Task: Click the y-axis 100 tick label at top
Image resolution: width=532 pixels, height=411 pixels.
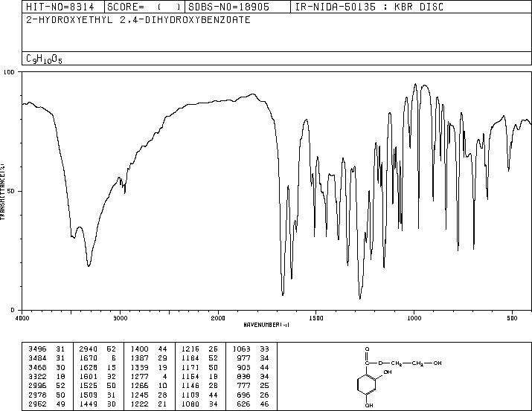Action: coord(9,72)
